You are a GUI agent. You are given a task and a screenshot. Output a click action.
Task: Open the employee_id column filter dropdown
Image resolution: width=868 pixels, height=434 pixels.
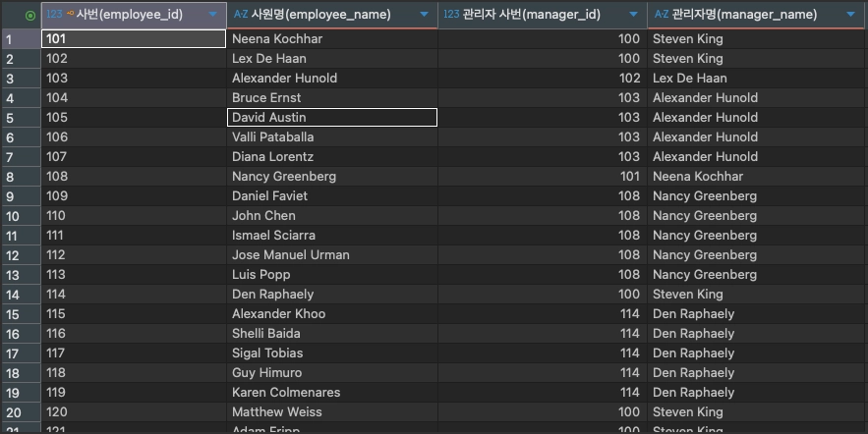212,15
